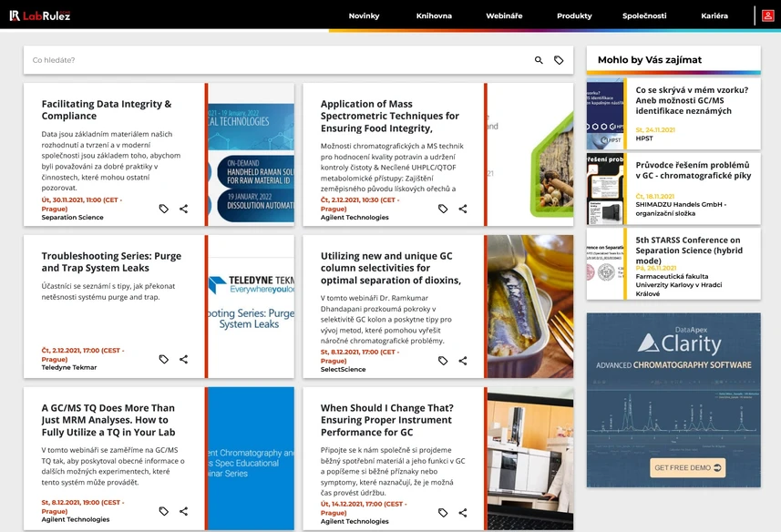The width and height of the screenshot is (781, 532).
Task: Click sardine can thumbnail on GC column card
Action: (x=530, y=307)
